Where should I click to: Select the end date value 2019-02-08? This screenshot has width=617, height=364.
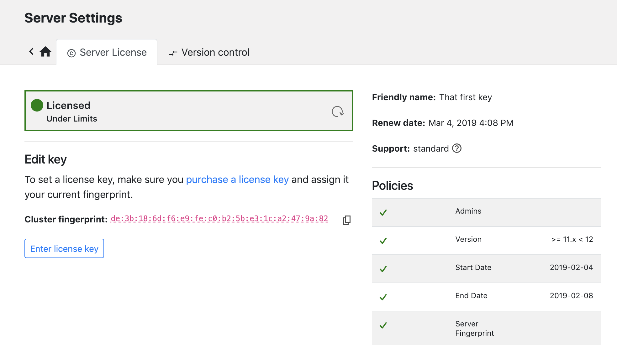coord(572,296)
